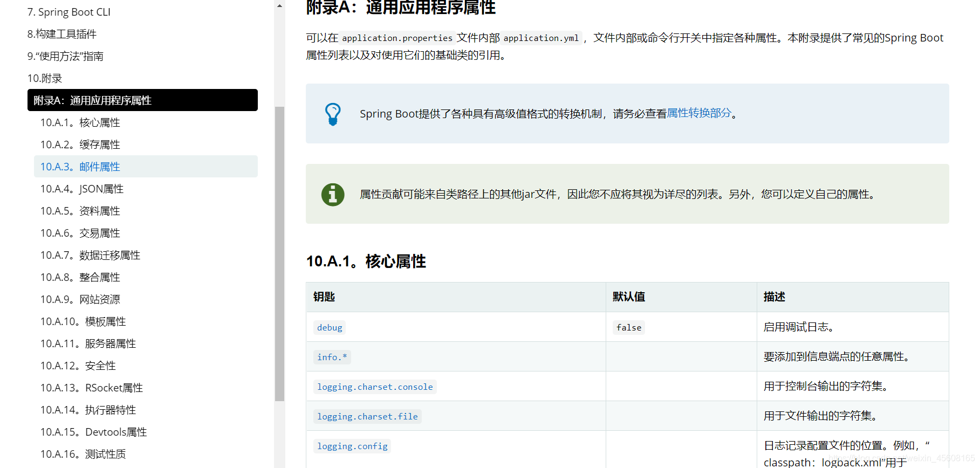Click the green info note icon
This screenshot has width=980, height=468.
(333, 194)
